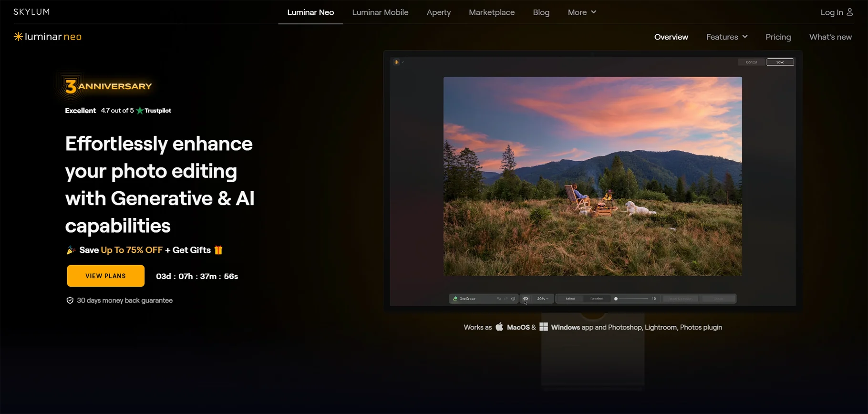Select the Overview sub-navigation item

[671, 37]
